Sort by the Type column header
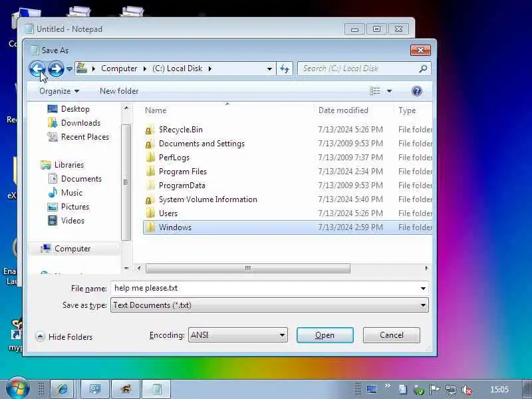Image resolution: width=532 pixels, height=399 pixels. [x=407, y=110]
